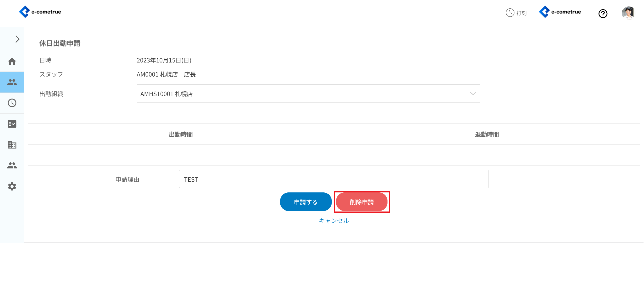This screenshot has height=289, width=644.
Task: Select the highlighted staff people icon
Action: tap(12, 82)
